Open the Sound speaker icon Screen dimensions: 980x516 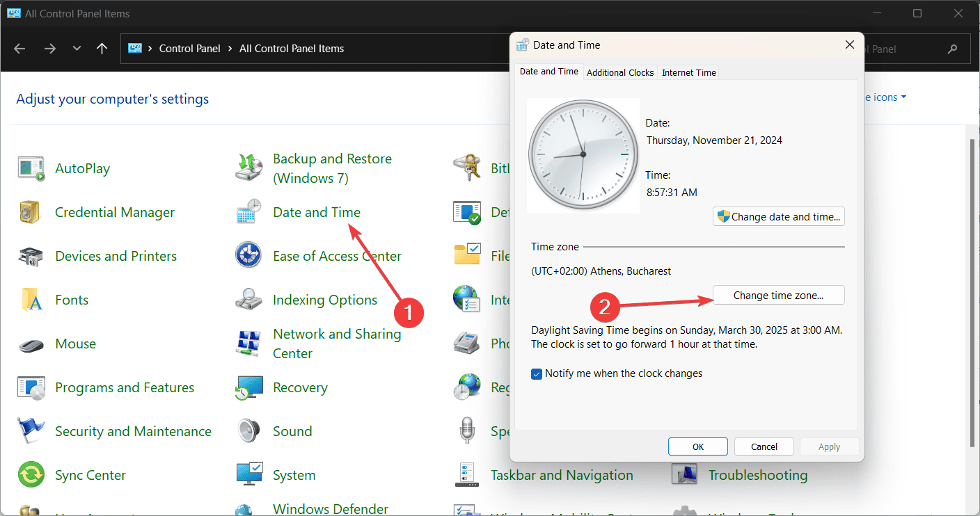click(x=248, y=431)
